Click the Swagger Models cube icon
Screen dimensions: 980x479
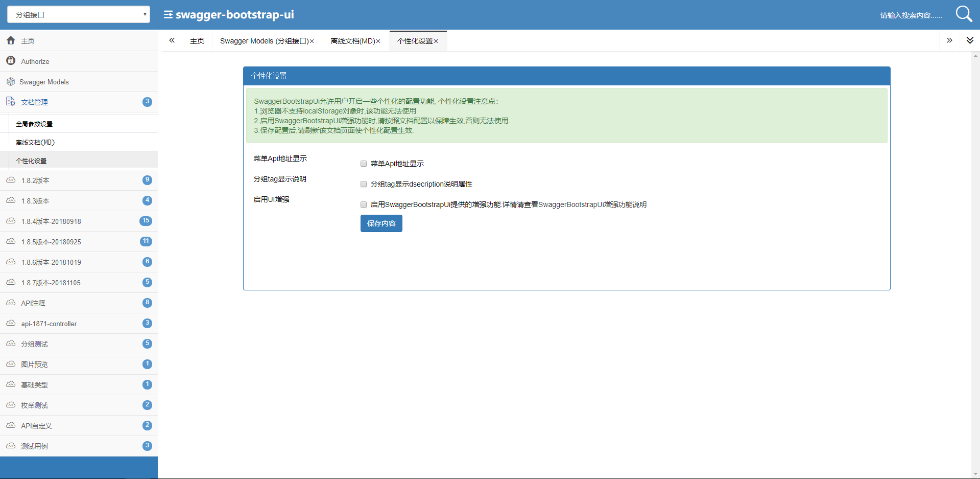click(11, 81)
